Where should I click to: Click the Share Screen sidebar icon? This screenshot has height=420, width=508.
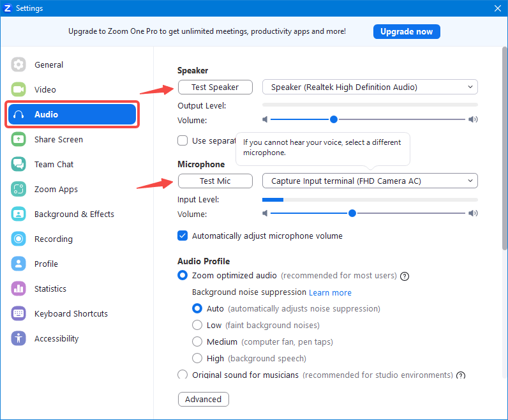pyautogui.click(x=19, y=139)
